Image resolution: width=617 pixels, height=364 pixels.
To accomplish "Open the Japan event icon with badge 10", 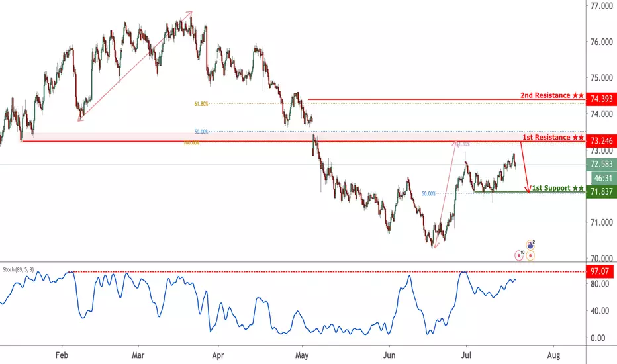I will click(x=520, y=255).
